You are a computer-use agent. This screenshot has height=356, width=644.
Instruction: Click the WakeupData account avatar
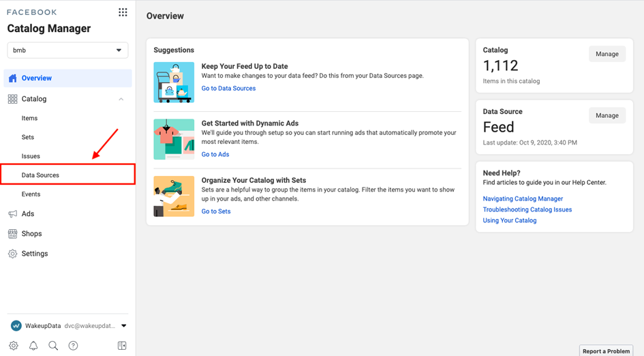(x=16, y=325)
